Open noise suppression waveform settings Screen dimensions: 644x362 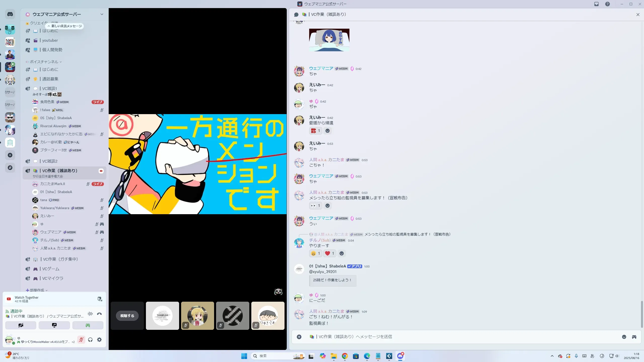90,314
